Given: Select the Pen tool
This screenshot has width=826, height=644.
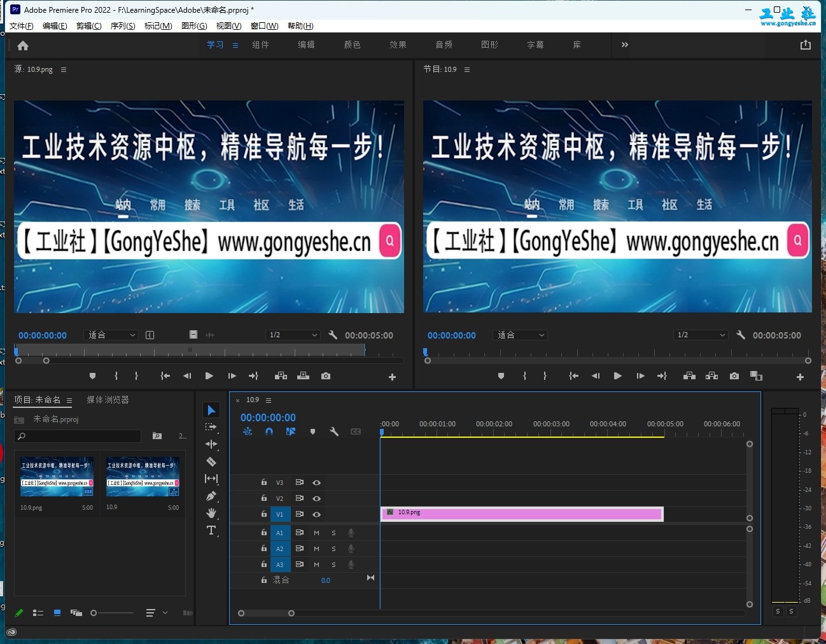Looking at the screenshot, I should (211, 496).
